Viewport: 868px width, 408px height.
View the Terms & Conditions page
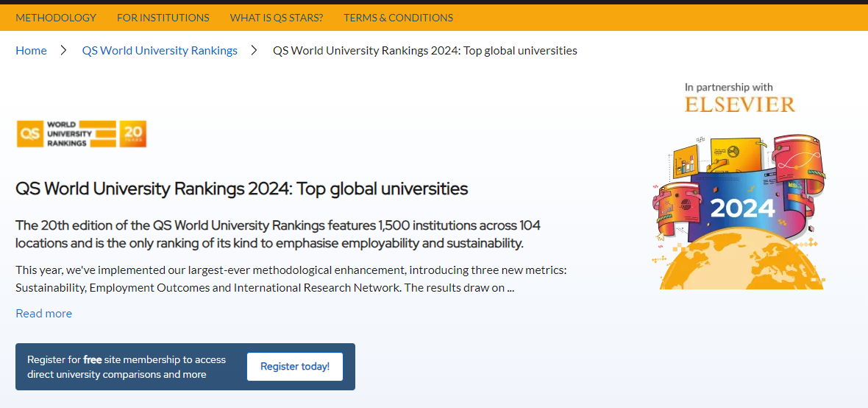(398, 18)
